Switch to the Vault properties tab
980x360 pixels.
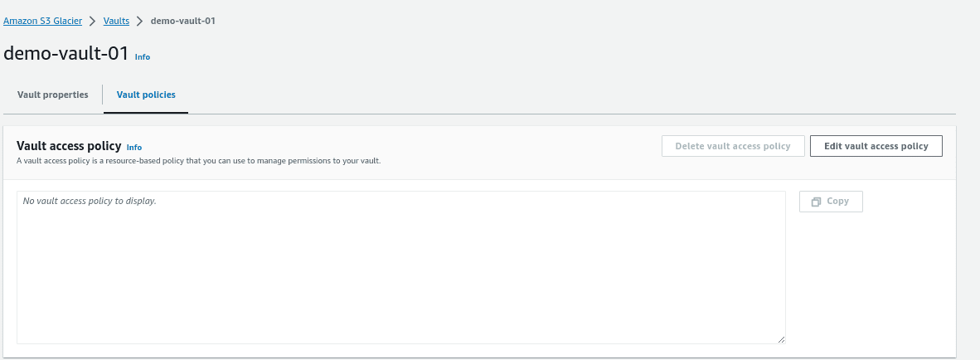[x=52, y=95]
